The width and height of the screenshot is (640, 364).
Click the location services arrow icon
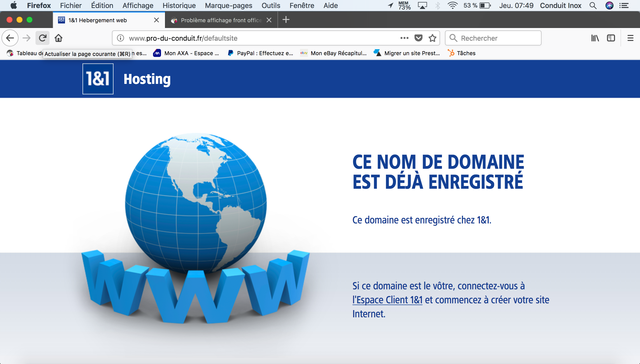click(x=390, y=5)
